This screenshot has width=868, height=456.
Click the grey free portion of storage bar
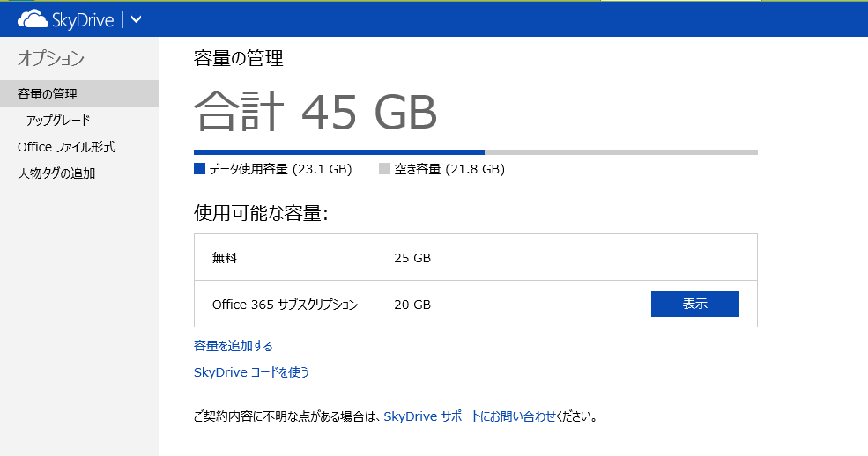click(x=620, y=152)
